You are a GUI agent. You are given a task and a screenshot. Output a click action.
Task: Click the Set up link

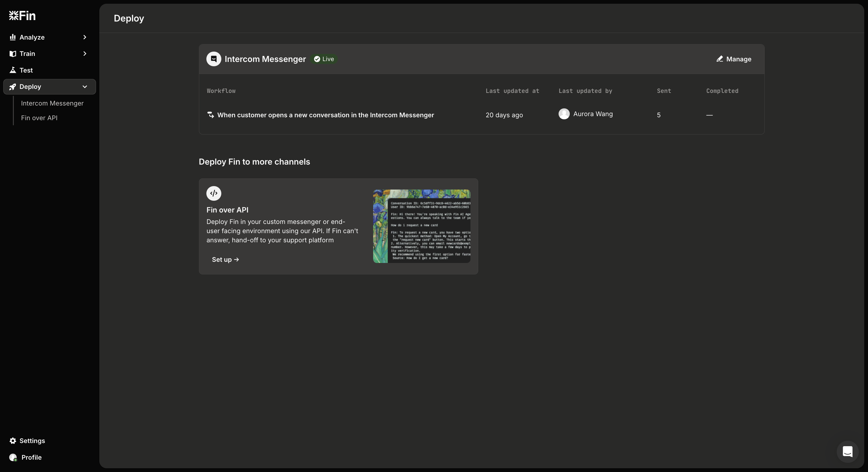(x=225, y=260)
